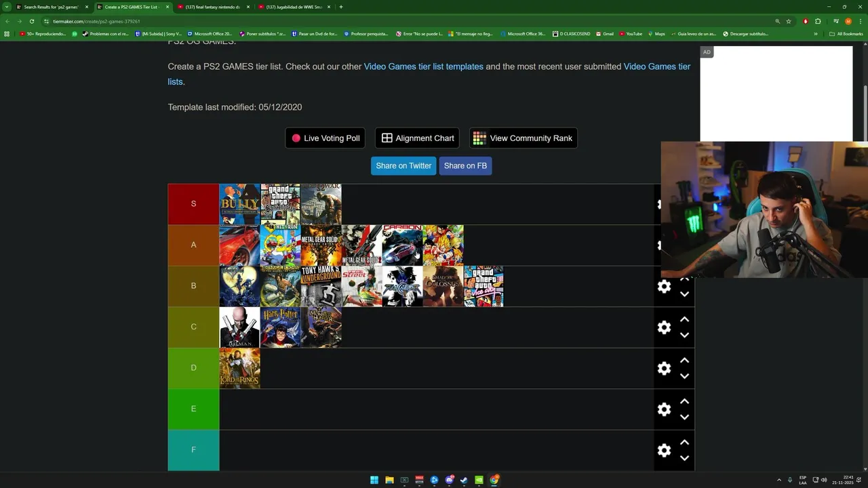Move tier C row down

pos(684,335)
